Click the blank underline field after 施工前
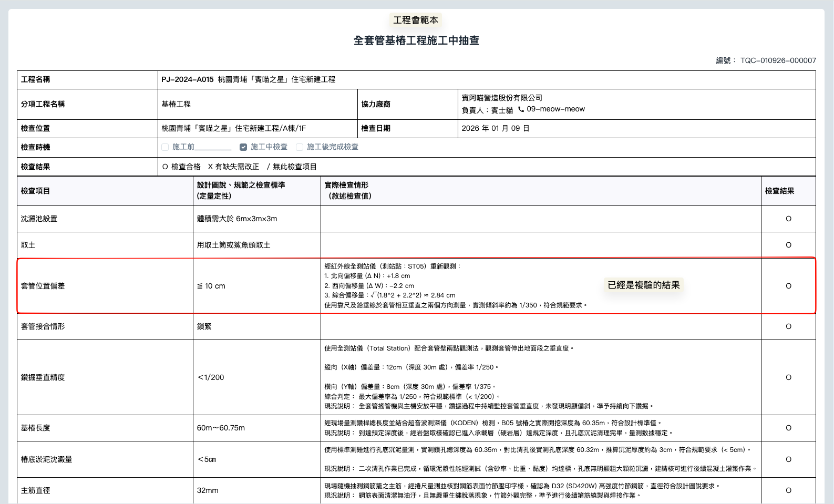Image resolution: width=834 pixels, height=504 pixels. [x=213, y=147]
